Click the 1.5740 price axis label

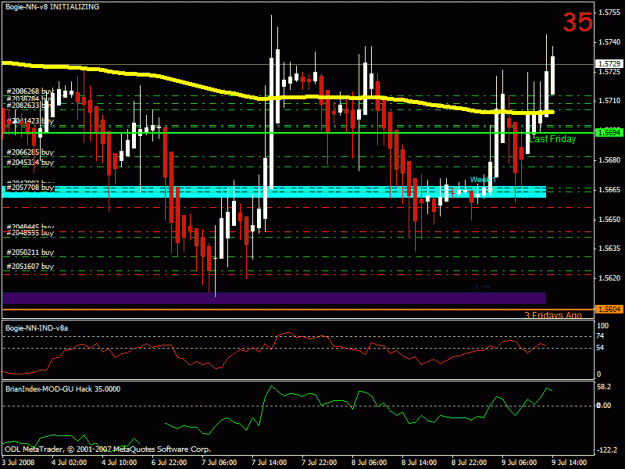[610, 42]
